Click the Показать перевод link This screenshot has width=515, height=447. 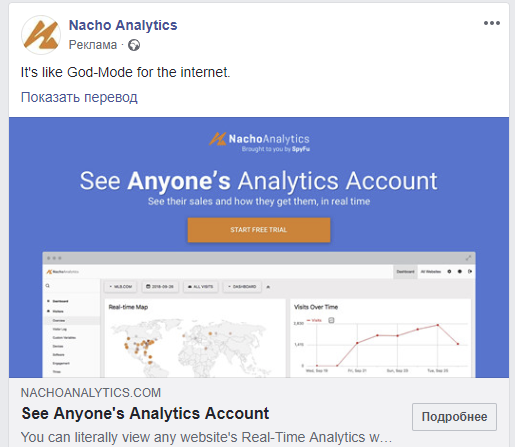[79, 97]
